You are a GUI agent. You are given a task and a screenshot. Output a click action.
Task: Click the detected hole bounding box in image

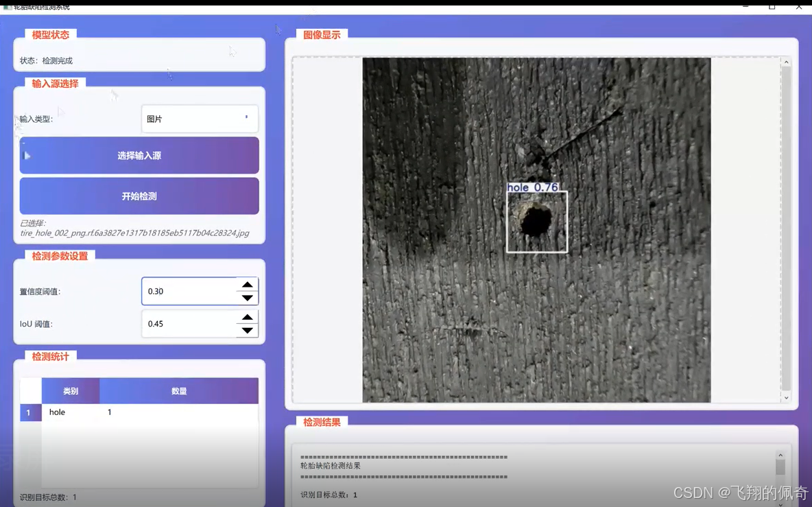(x=537, y=222)
